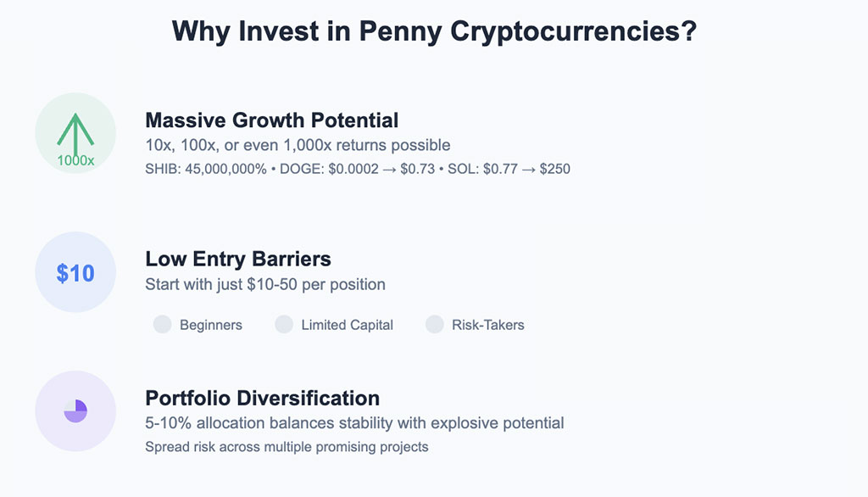Click the Beginners label
The height and width of the screenshot is (497, 868).
(x=211, y=325)
